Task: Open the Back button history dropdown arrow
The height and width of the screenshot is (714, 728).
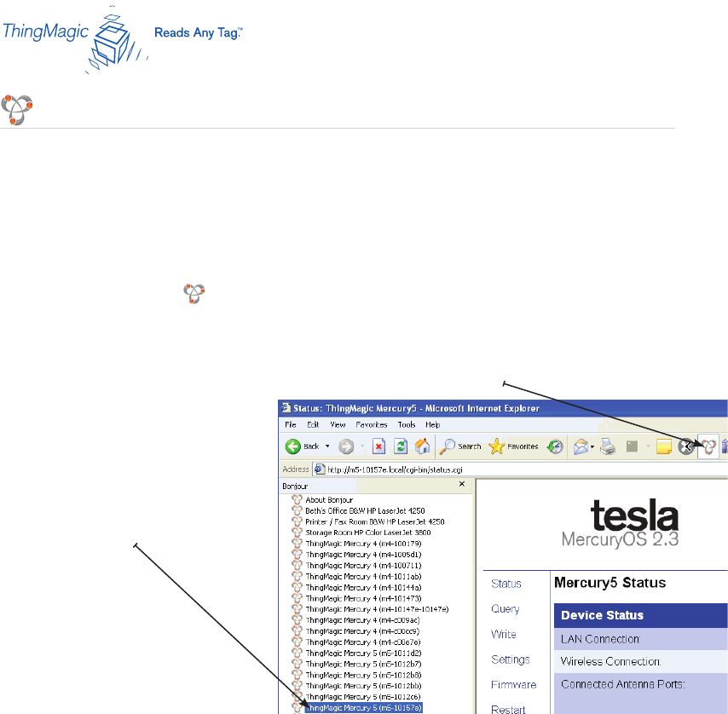Action: pos(327,446)
